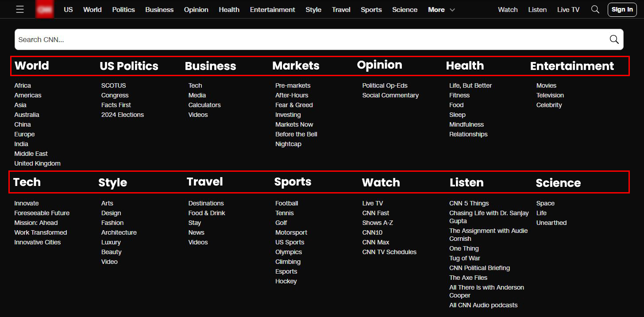
Task: Open the hamburger menu icon
Action: point(19,9)
